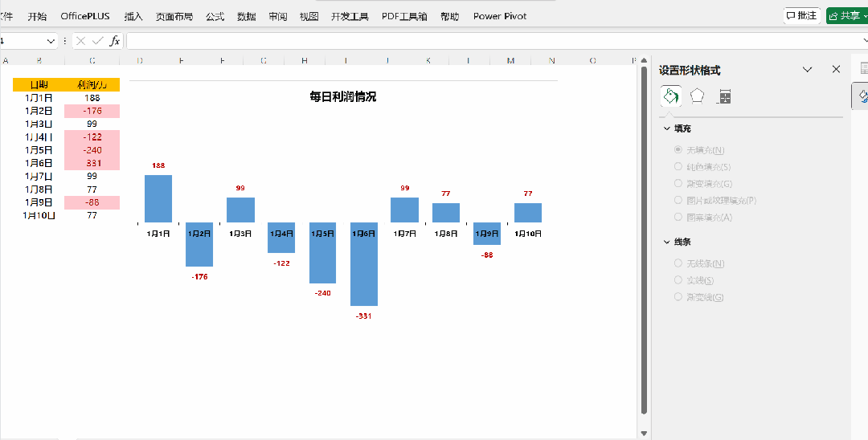Switch to the Effects pentagon icon
Screen dimensions: 868x440
(698, 97)
